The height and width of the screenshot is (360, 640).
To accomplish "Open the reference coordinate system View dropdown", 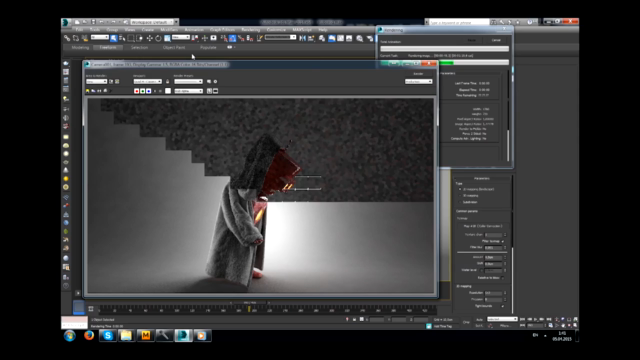I will tap(181, 38).
